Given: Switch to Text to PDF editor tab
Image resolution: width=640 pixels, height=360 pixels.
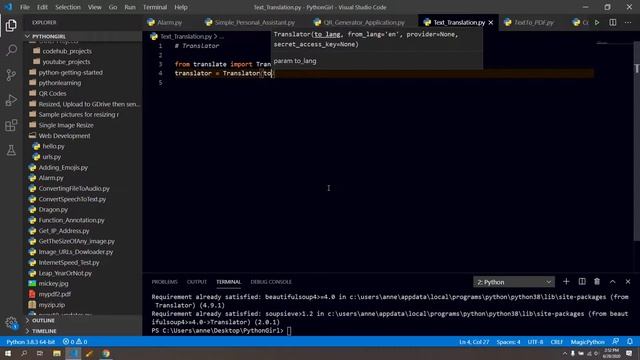Looking at the screenshot, I should pyautogui.click(x=534, y=22).
